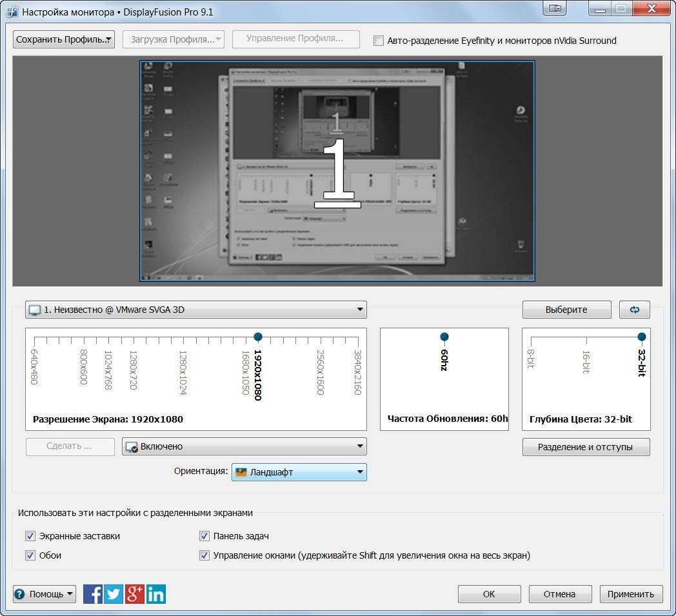Viewport: 676px width, 616px height.
Task: Click the 1280x720 resolution label
Action: pos(133,370)
